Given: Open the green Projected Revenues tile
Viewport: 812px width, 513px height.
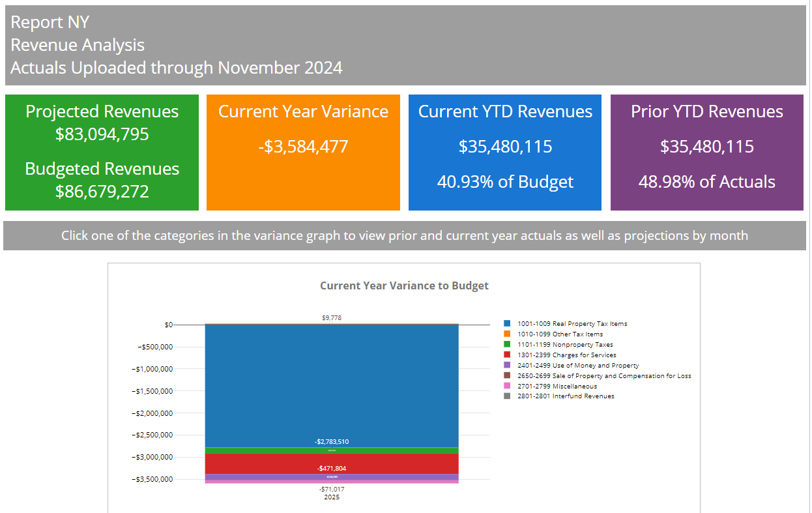Looking at the screenshot, I should coord(102,153).
